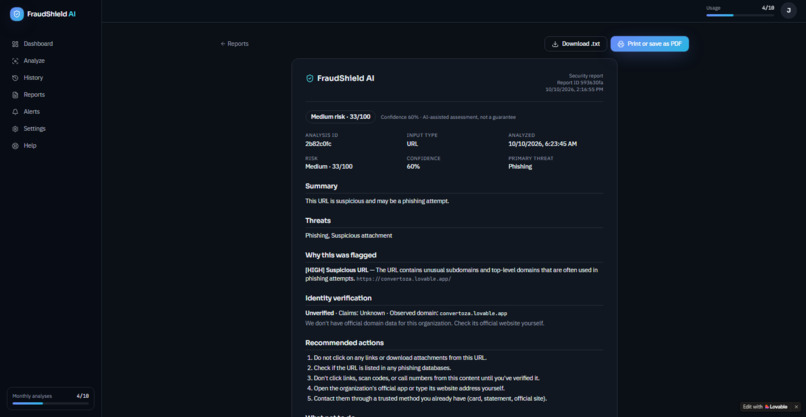Click Print or save as PDF button
806x417 pixels.
coord(650,44)
